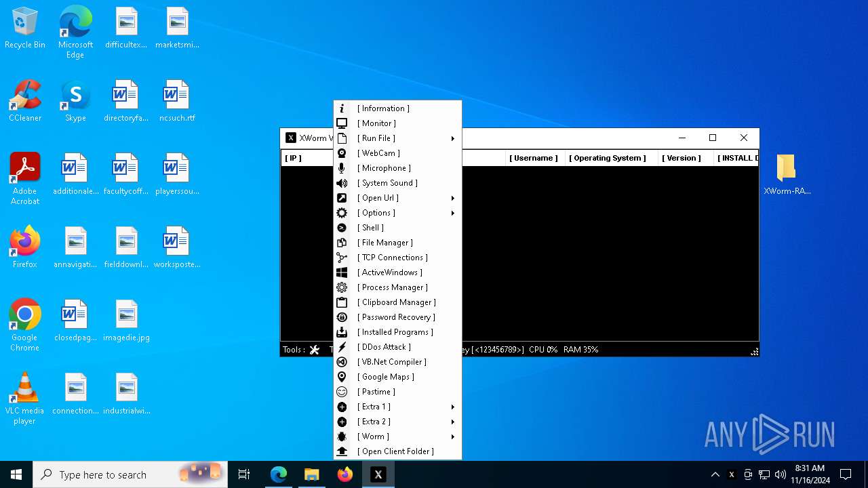
Task: Click the Open Client Folder upload icon
Action: coord(342,451)
